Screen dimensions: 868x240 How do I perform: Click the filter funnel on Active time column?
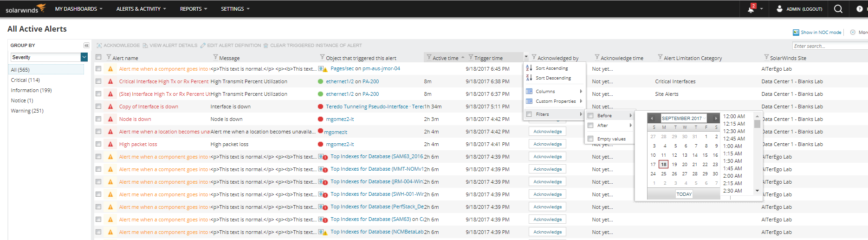point(429,57)
